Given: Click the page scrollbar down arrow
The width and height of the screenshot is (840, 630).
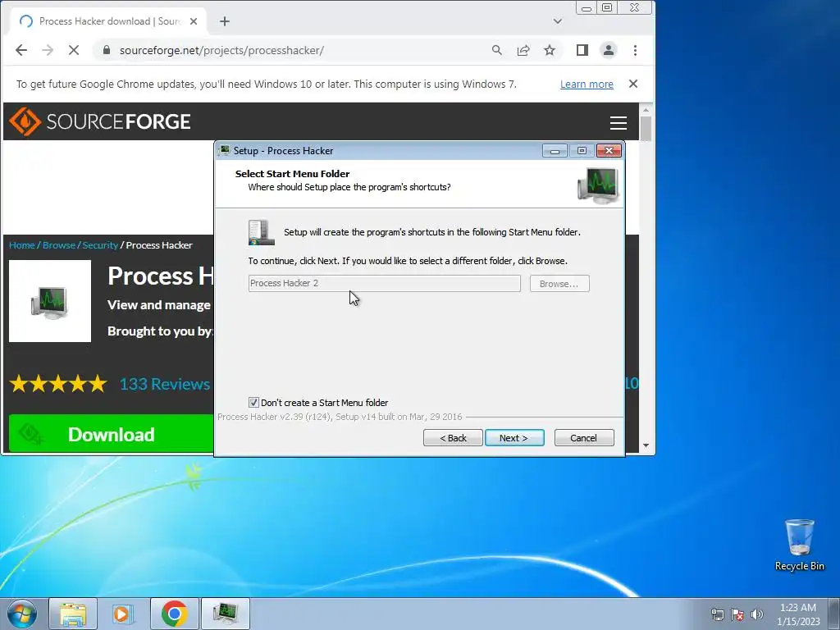Looking at the screenshot, I should [646, 445].
